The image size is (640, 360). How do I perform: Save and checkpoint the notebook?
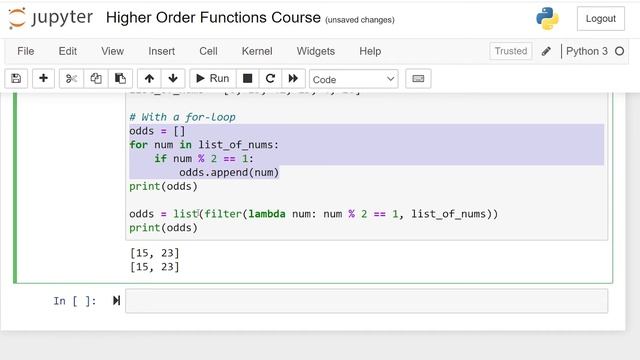point(16,78)
